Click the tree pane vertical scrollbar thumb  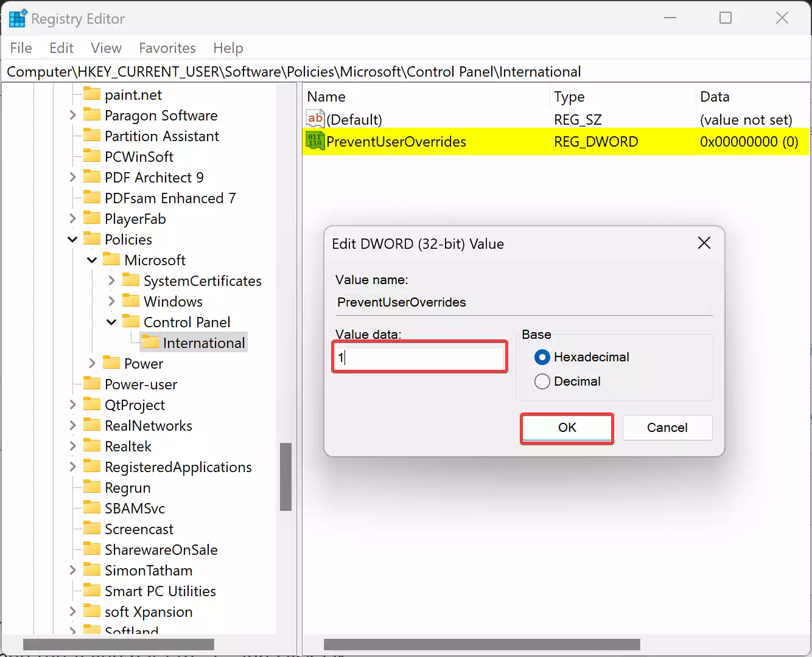[x=285, y=476]
